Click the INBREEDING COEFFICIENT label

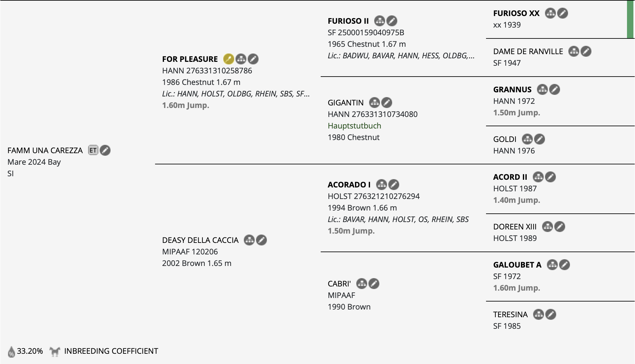click(x=111, y=351)
